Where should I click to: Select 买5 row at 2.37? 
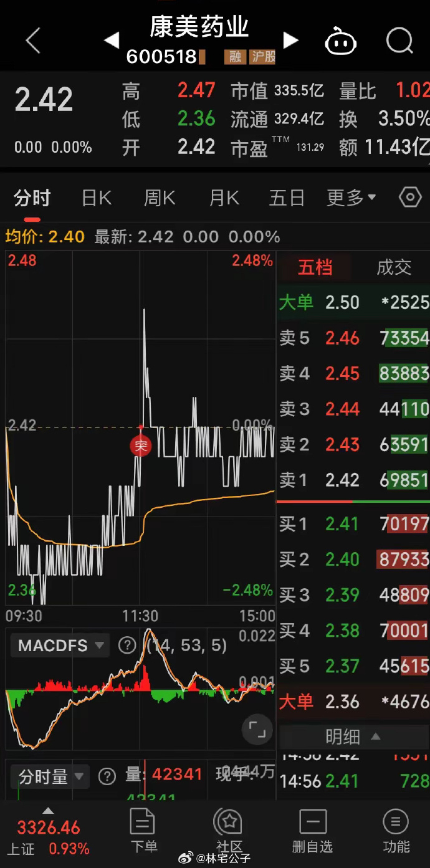coord(353,665)
